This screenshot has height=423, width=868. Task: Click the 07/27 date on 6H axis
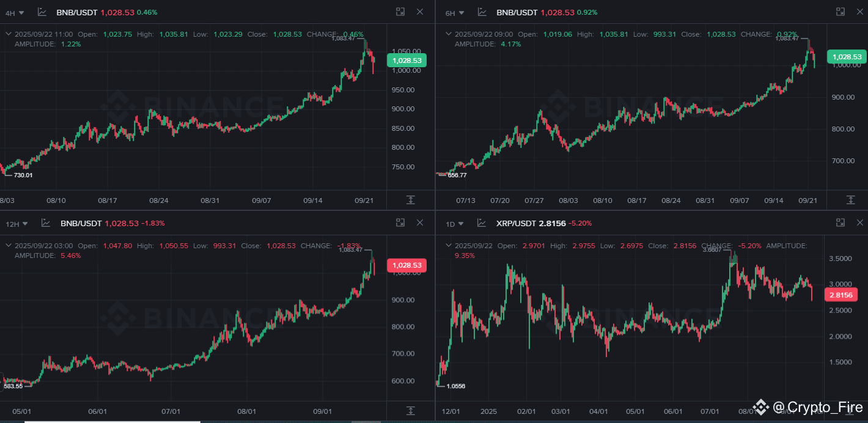pos(534,200)
